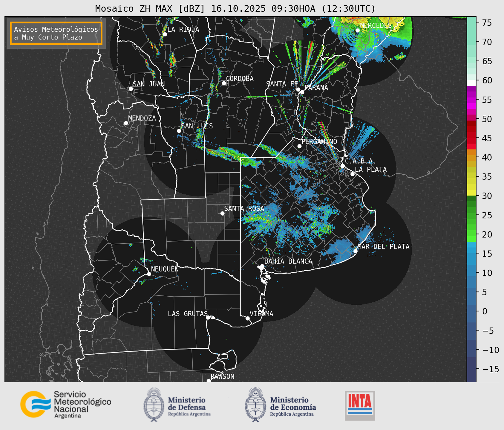
Task: Click the Servicio Meteorológico Nacional Argentina wordmark
Action: pos(82,405)
